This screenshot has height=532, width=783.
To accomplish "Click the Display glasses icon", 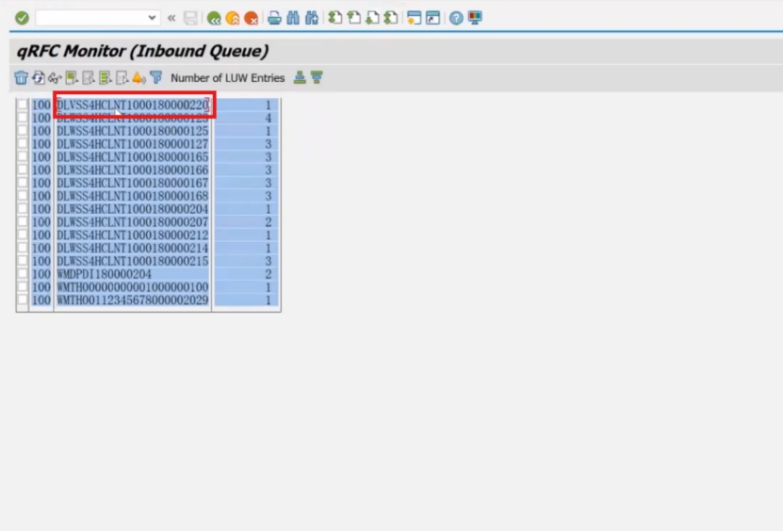I will 55,78.
